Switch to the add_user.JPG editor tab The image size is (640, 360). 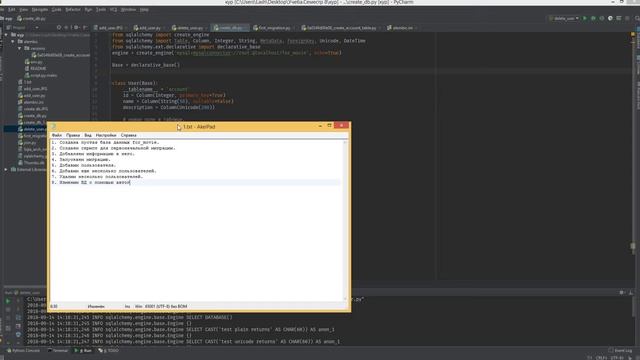[111, 28]
